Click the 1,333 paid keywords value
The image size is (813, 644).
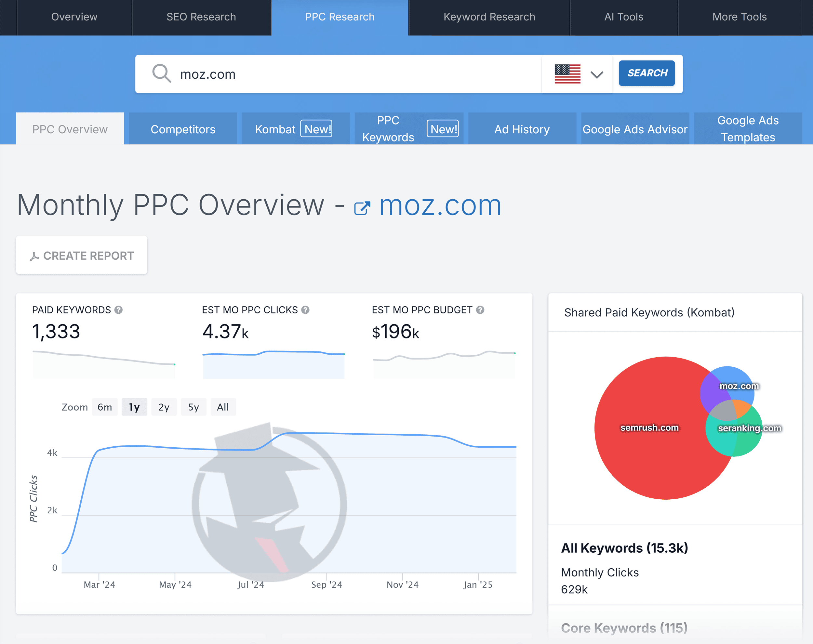pyautogui.click(x=56, y=332)
